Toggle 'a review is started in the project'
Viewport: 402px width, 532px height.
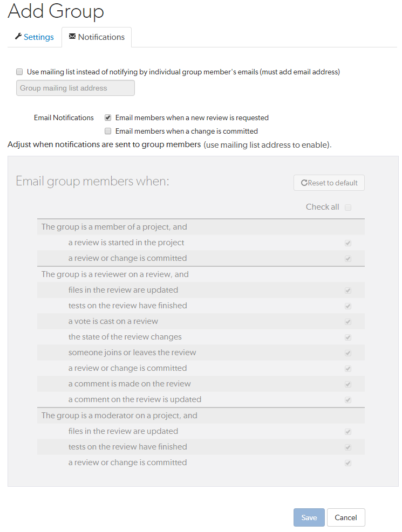[348, 243]
